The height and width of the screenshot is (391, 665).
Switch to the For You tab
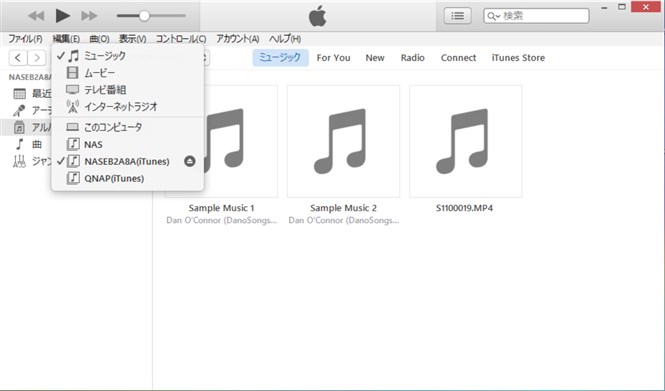click(333, 58)
